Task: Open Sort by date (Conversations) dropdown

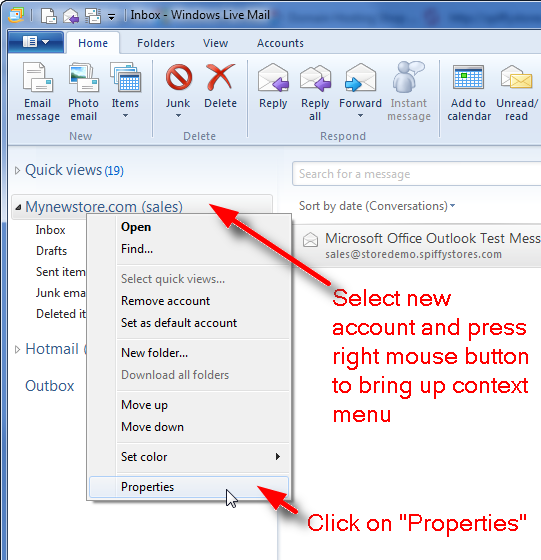Action: pos(377,206)
